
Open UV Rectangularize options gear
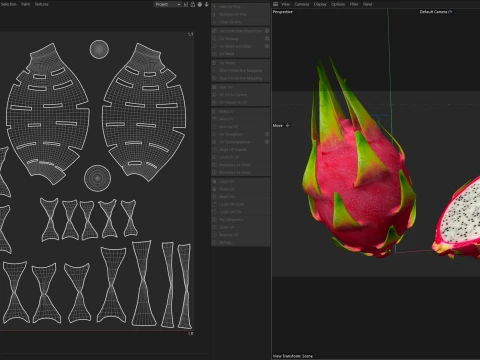click(x=267, y=142)
